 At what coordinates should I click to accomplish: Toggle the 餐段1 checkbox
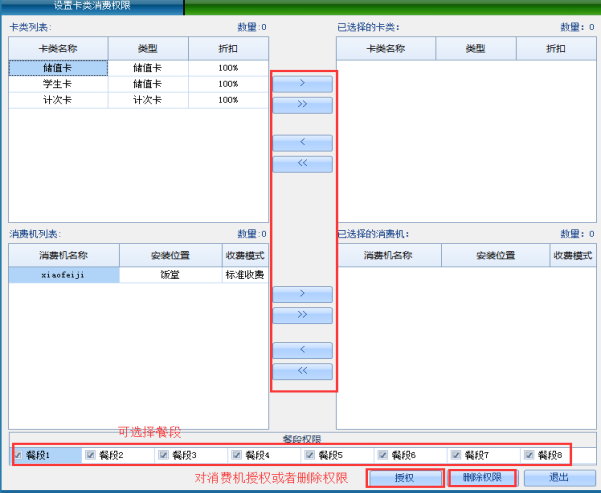(x=18, y=455)
